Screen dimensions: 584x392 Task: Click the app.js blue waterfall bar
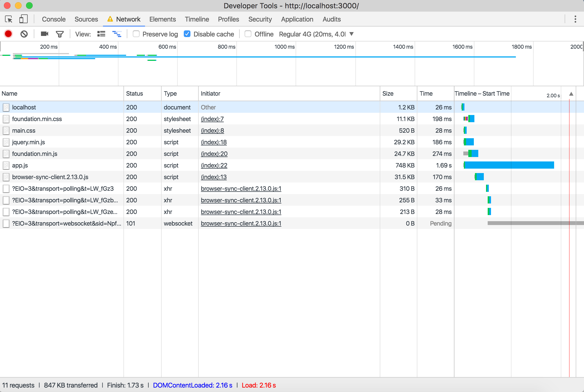point(509,165)
